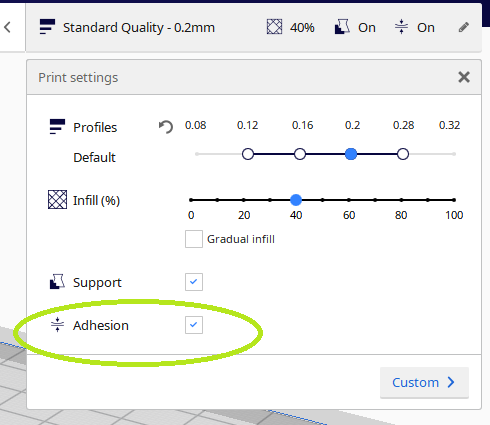Uncheck the Support checkbox
490x425 pixels.
[x=194, y=282]
